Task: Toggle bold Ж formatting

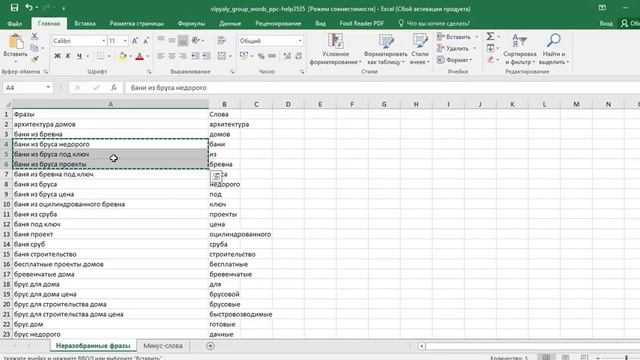Action: 57,56
